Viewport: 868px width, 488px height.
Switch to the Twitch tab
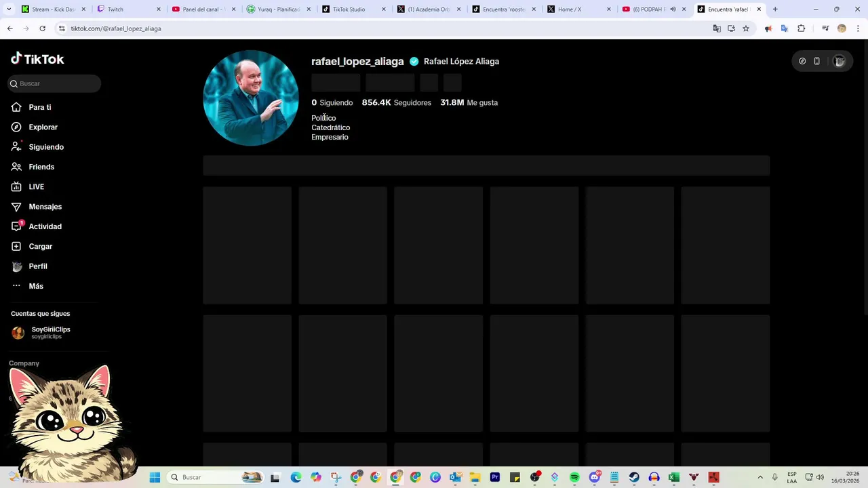point(128,9)
